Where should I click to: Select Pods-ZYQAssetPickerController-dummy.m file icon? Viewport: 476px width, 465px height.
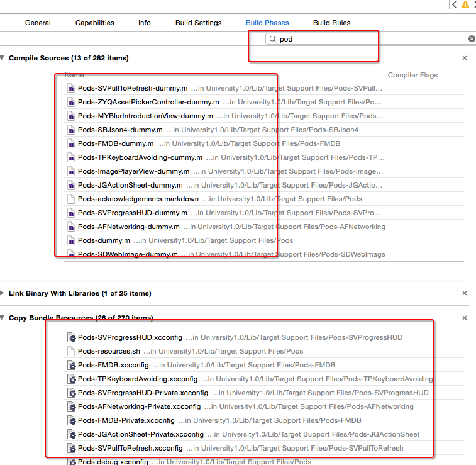[70, 103]
